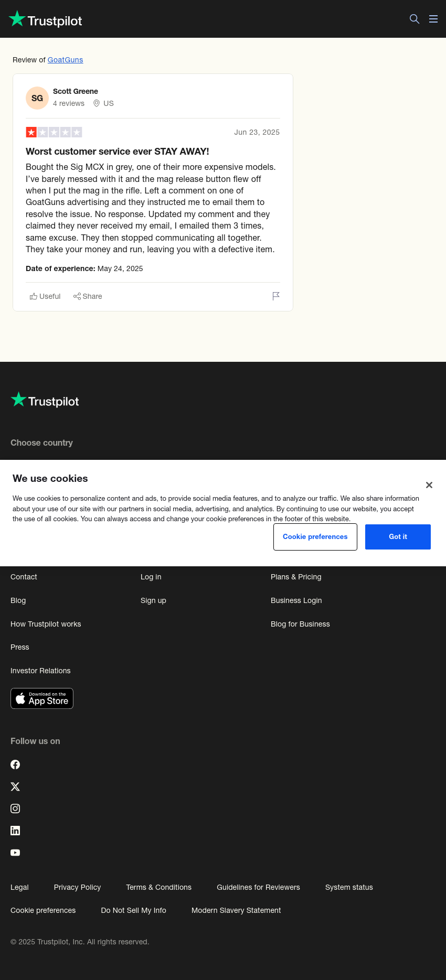Image resolution: width=446 pixels, height=980 pixels.
Task: Click the footer Trustpilot logo
Action: coord(45,401)
